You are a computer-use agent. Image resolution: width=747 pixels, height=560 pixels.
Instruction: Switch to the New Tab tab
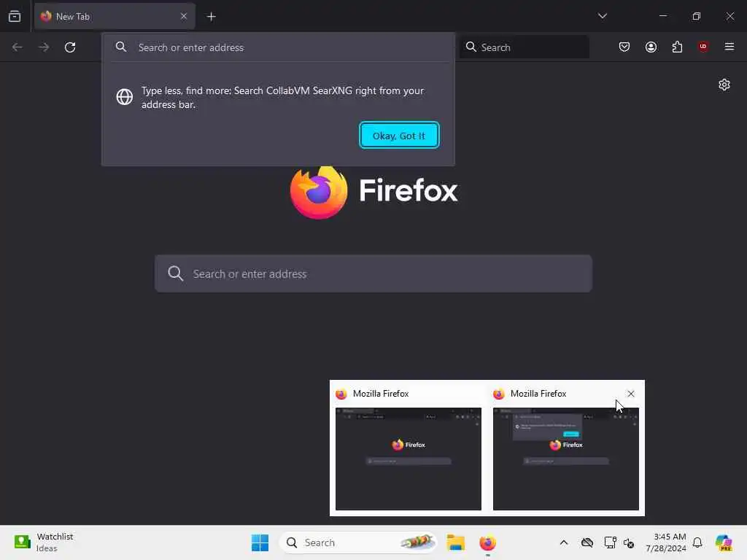coord(115,16)
